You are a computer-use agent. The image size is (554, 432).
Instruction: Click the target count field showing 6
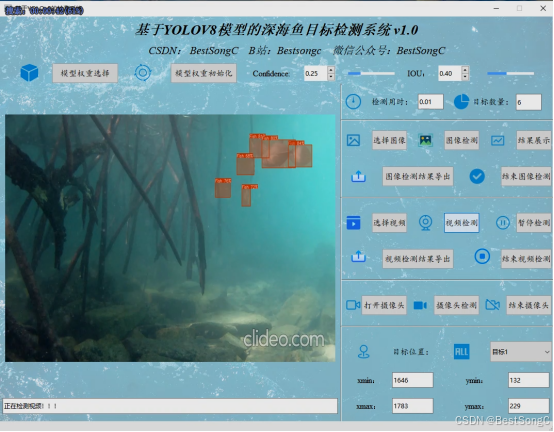click(x=529, y=102)
